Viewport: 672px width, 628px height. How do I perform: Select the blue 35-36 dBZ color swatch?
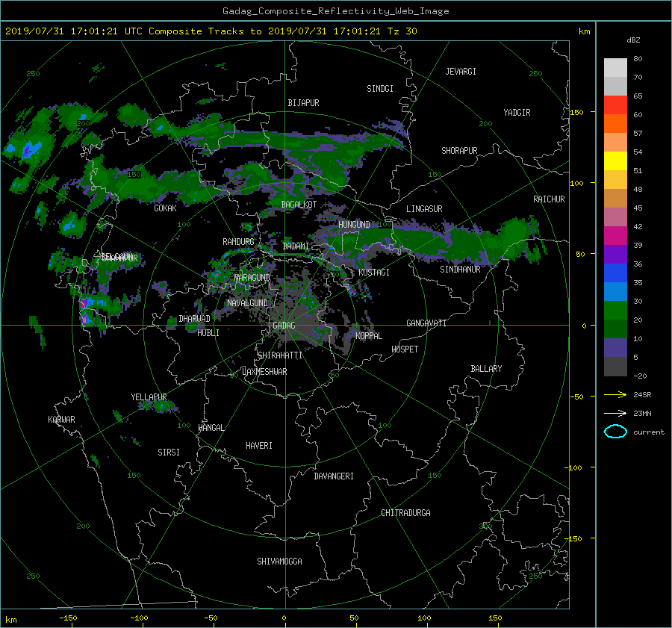(615, 273)
